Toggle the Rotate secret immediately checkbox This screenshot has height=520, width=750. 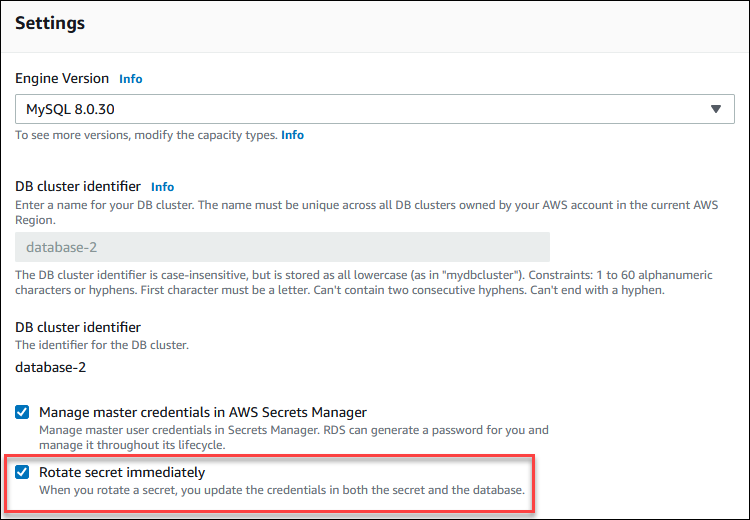23,472
